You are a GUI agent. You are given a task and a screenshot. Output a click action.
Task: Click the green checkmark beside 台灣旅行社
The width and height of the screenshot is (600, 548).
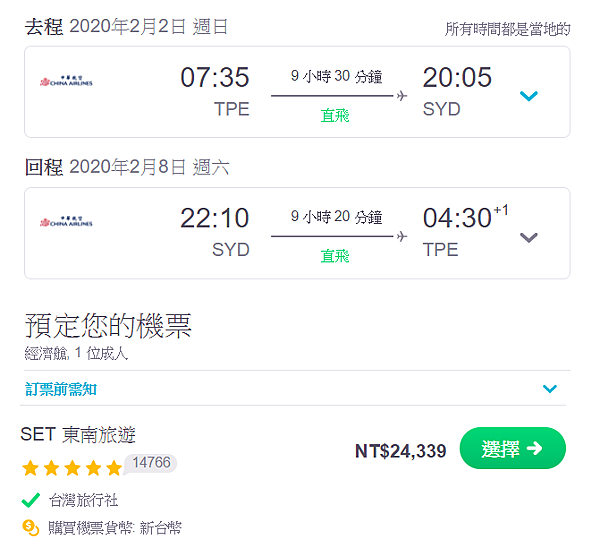point(30,501)
